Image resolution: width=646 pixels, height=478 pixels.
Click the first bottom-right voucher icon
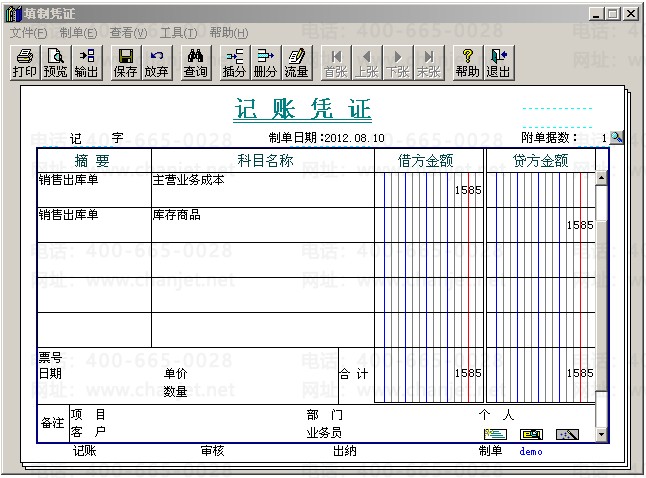[x=495, y=434]
